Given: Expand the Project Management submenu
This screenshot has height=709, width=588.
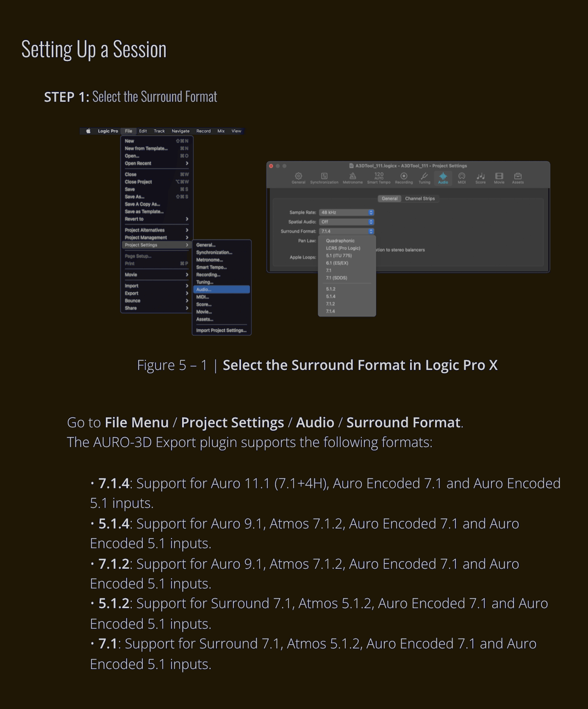Looking at the screenshot, I should 156,238.
